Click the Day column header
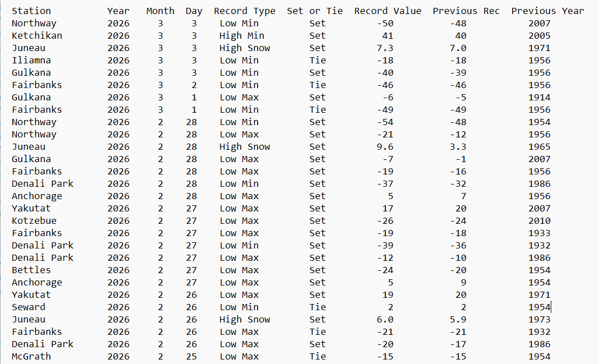 tap(194, 11)
